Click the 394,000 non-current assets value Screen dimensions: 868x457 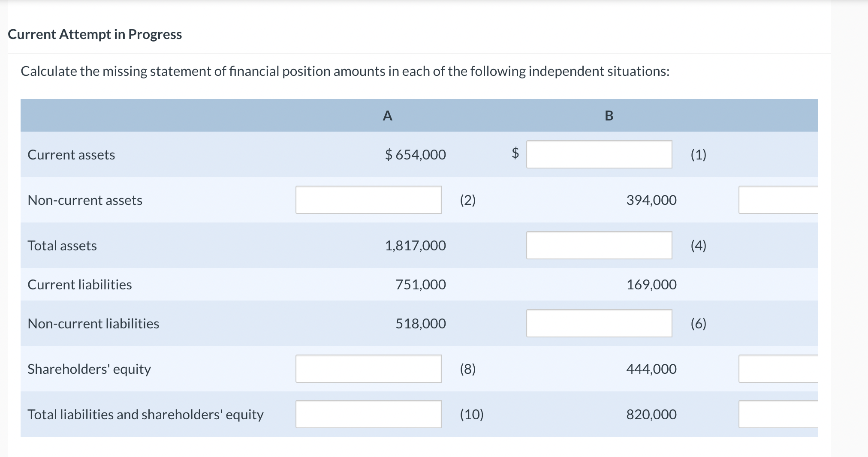(x=651, y=200)
